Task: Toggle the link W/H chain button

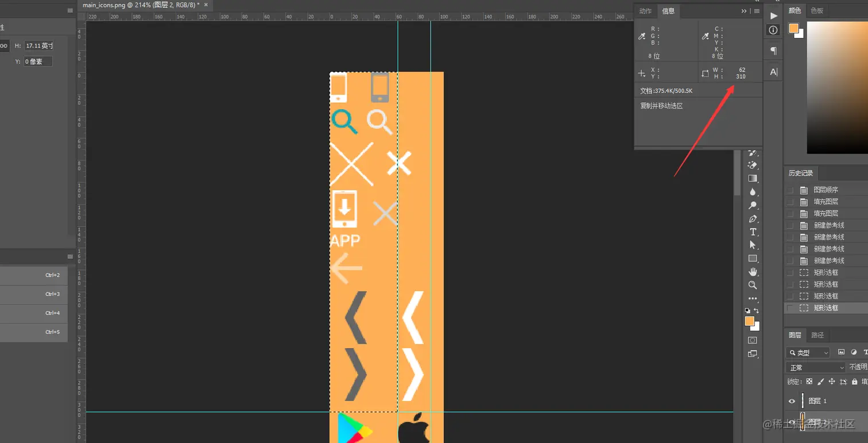Action: tap(4, 45)
